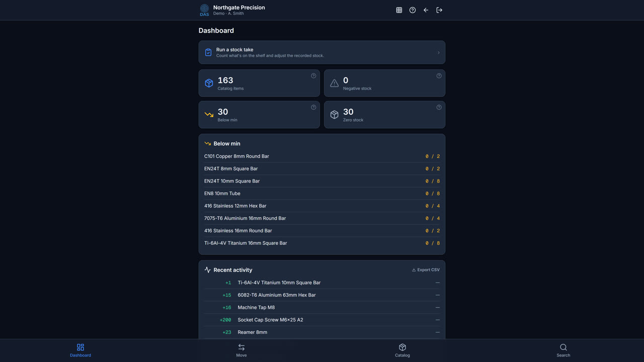The height and width of the screenshot is (362, 644).
Task: Select EN8 10mm Tube row
Action: click(x=322, y=194)
